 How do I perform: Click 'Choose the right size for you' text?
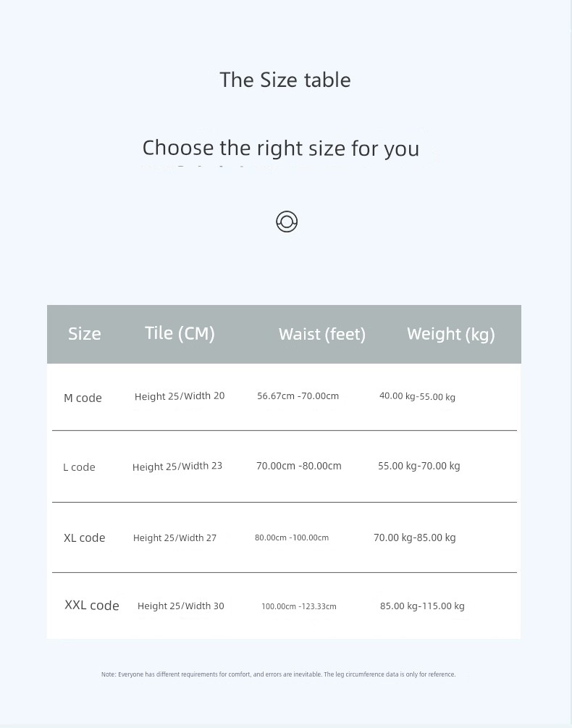(281, 148)
